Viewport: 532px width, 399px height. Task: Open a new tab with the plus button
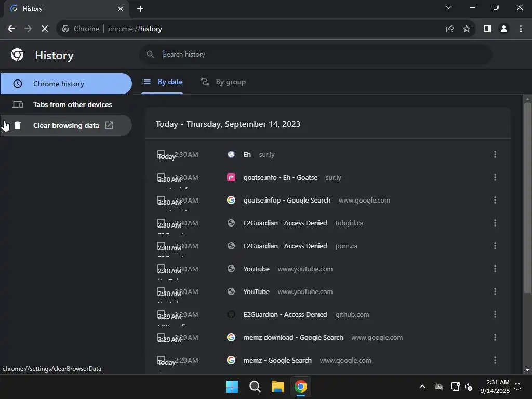click(140, 9)
